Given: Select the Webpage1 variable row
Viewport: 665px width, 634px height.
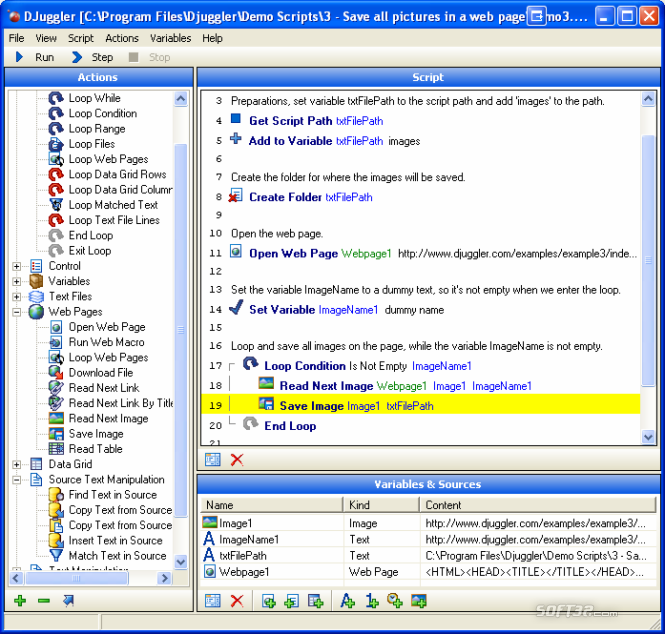Looking at the screenshot, I should pos(428,572).
